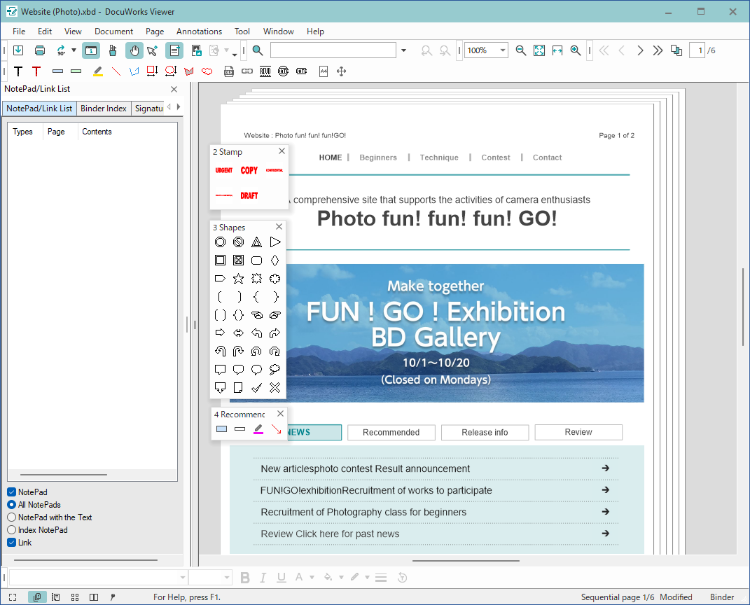Select the red Line annotation tool
Viewport: 750px width, 605px height.
click(116, 71)
